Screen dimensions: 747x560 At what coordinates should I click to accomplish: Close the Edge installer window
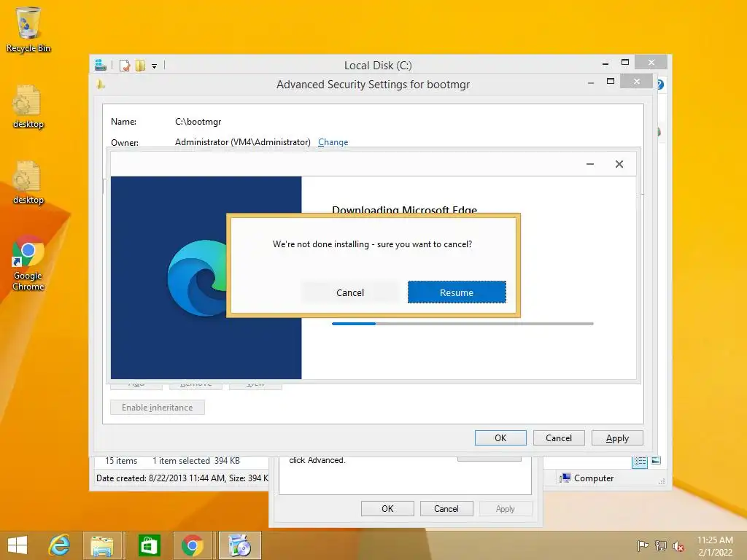click(x=619, y=164)
